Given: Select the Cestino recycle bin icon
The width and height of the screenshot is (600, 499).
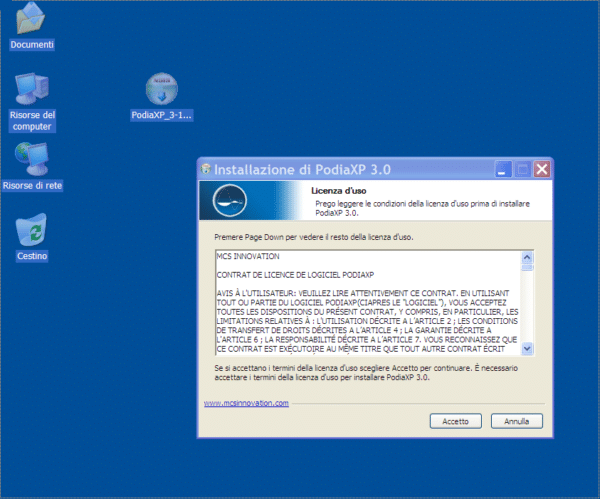Looking at the screenshot, I should (31, 230).
